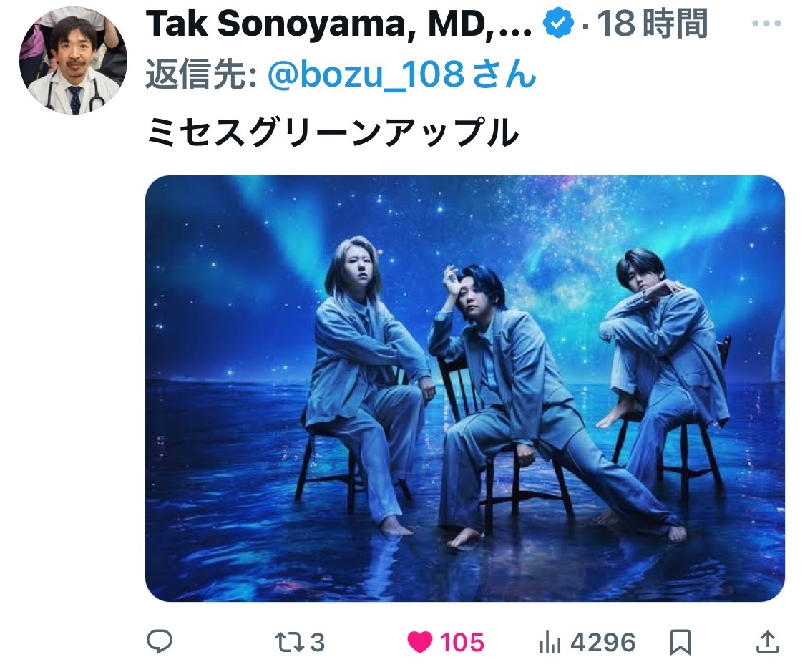The width and height of the screenshot is (805, 672).
Task: Unlike the post via pink heart
Action: (x=419, y=642)
